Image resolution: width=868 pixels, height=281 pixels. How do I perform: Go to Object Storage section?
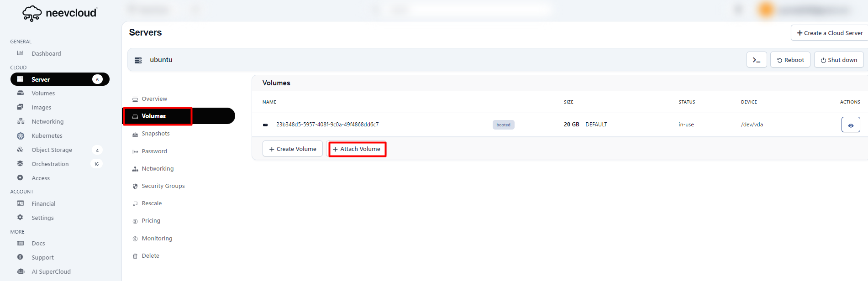point(52,150)
